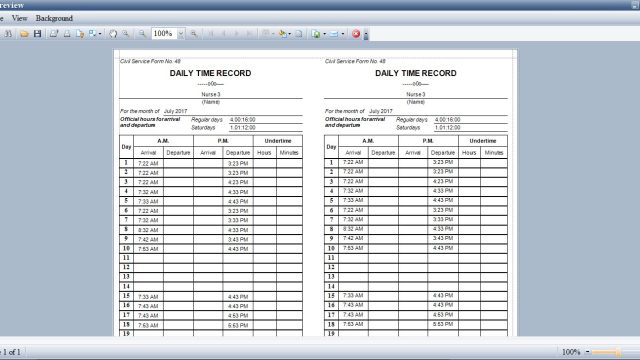Image resolution: width=640 pixels, height=360 pixels.
Task: Click the left DAILY TIME RECORD heading
Action: 210,73
